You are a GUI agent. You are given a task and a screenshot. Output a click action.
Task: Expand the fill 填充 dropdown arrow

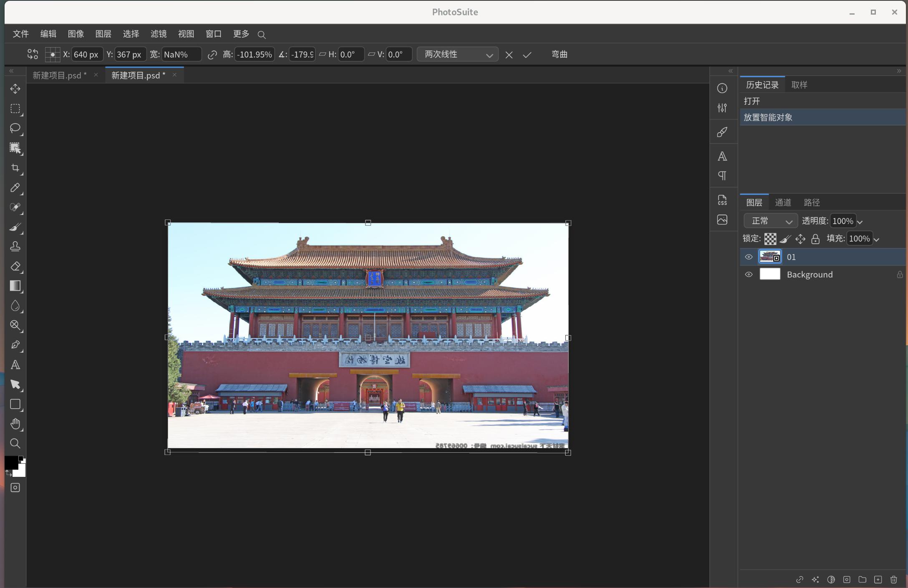pos(877,239)
